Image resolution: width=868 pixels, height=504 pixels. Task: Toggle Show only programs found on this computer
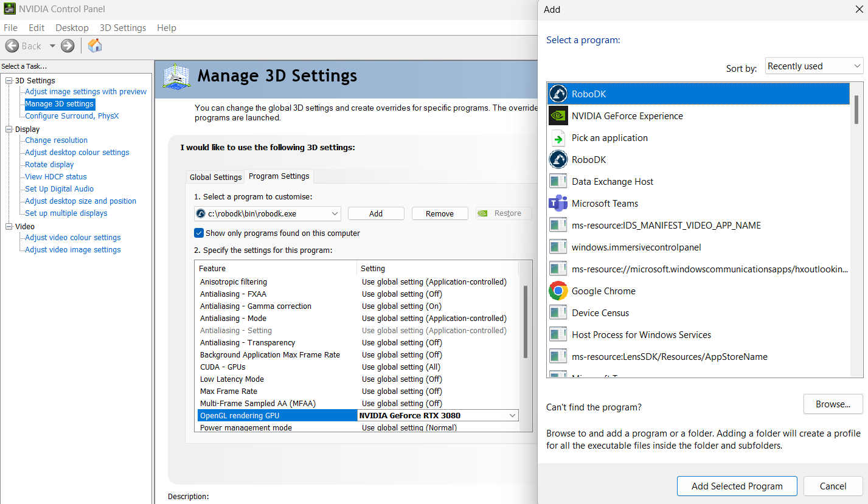click(x=199, y=233)
